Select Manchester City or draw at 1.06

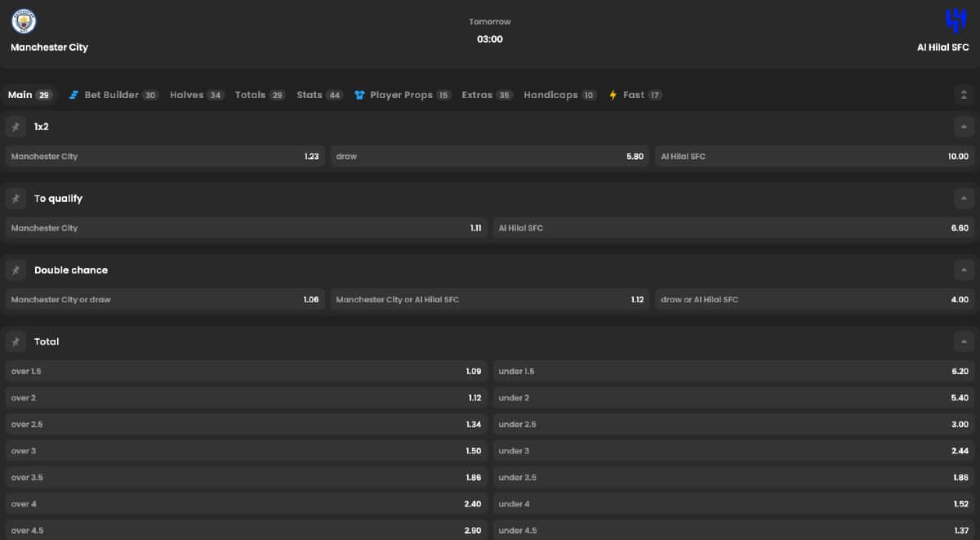165,300
